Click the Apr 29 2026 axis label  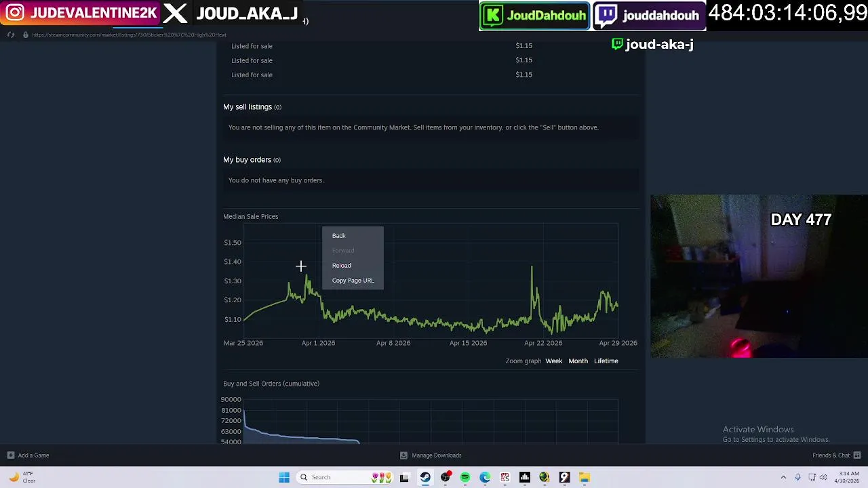coord(618,343)
